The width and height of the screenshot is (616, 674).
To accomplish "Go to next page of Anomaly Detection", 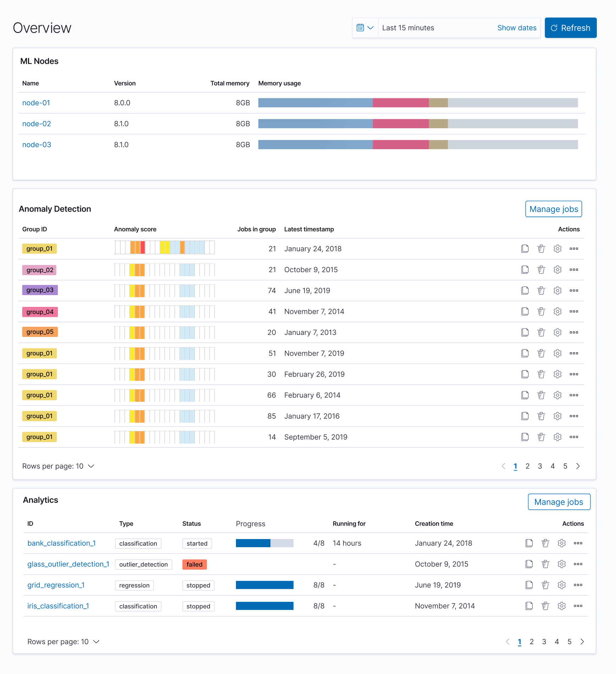I will pos(578,466).
